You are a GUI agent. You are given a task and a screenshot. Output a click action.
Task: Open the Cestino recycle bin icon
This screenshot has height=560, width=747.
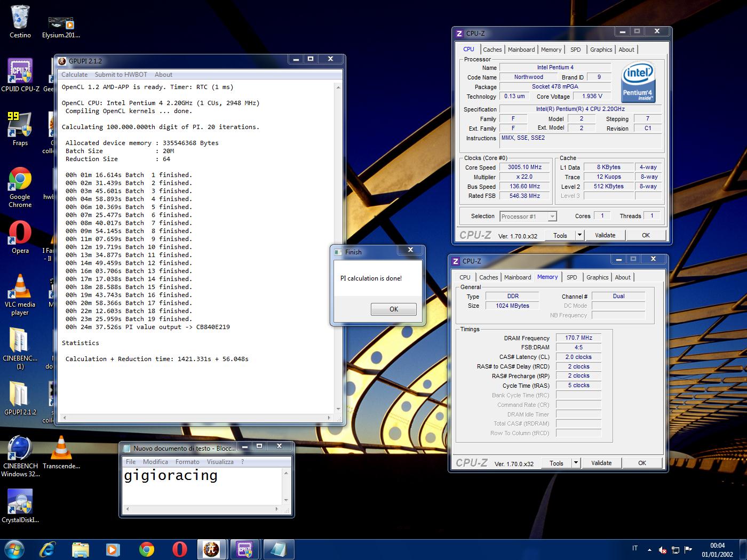(20, 21)
